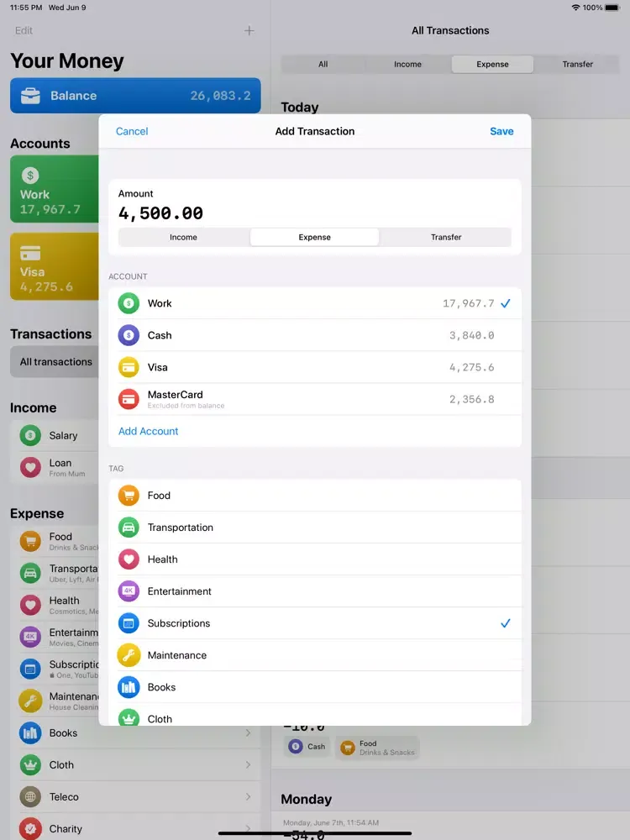Image resolution: width=630 pixels, height=840 pixels.
Task: Click the Food cart icon in tag list
Action: 129,496
